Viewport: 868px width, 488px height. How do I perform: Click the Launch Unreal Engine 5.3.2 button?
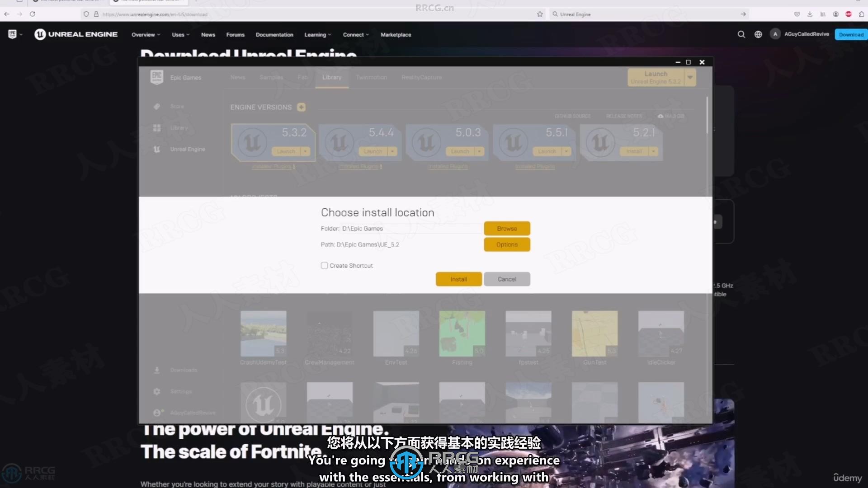656,77
